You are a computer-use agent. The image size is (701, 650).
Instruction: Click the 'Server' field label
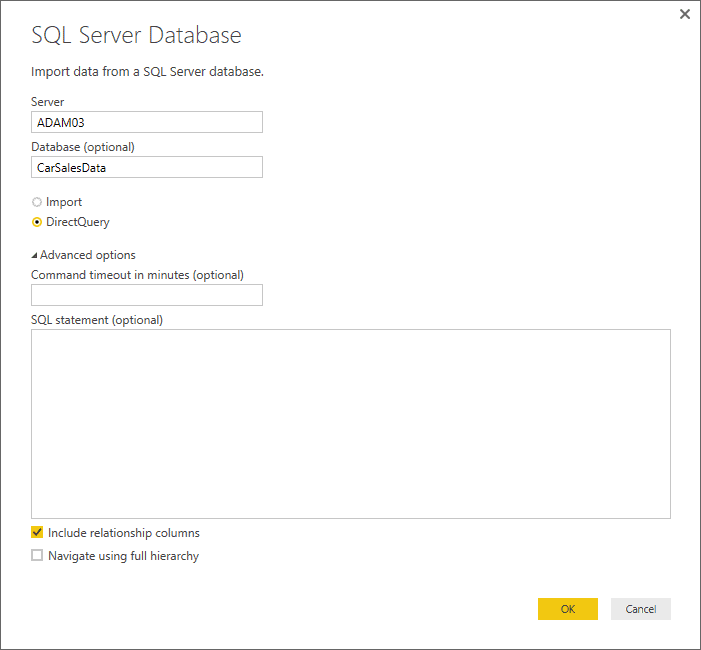click(x=47, y=102)
